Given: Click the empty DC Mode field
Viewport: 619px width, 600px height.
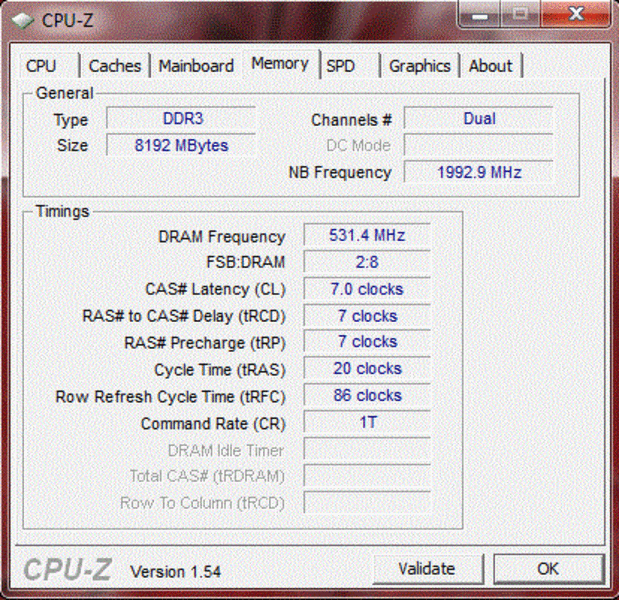Looking at the screenshot, I should click(x=478, y=145).
